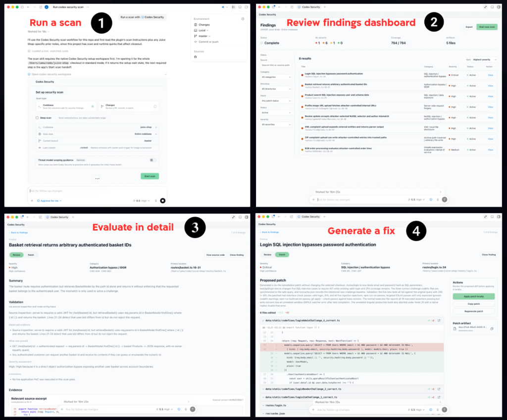Collapse the loginAdminChallenge_4_correct.ts diff
This screenshot has width=507, height=420.
point(263,321)
